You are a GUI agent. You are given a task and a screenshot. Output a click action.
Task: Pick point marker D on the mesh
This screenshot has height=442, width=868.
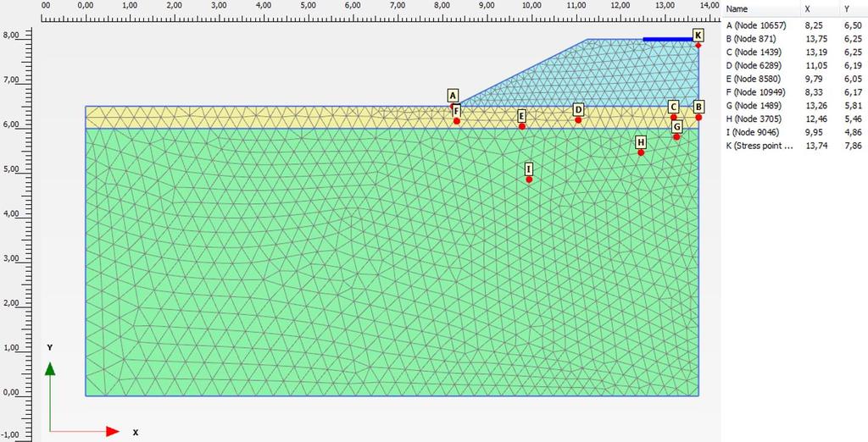click(x=578, y=109)
